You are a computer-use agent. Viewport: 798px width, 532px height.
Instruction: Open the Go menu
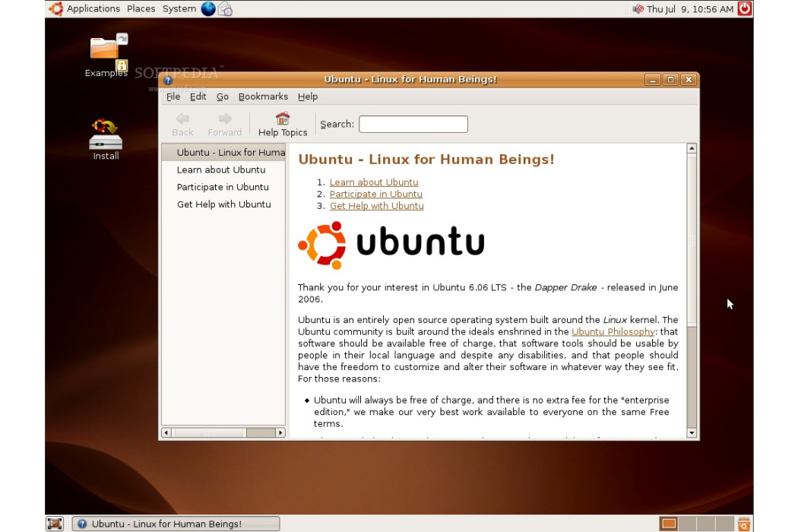[223, 97]
